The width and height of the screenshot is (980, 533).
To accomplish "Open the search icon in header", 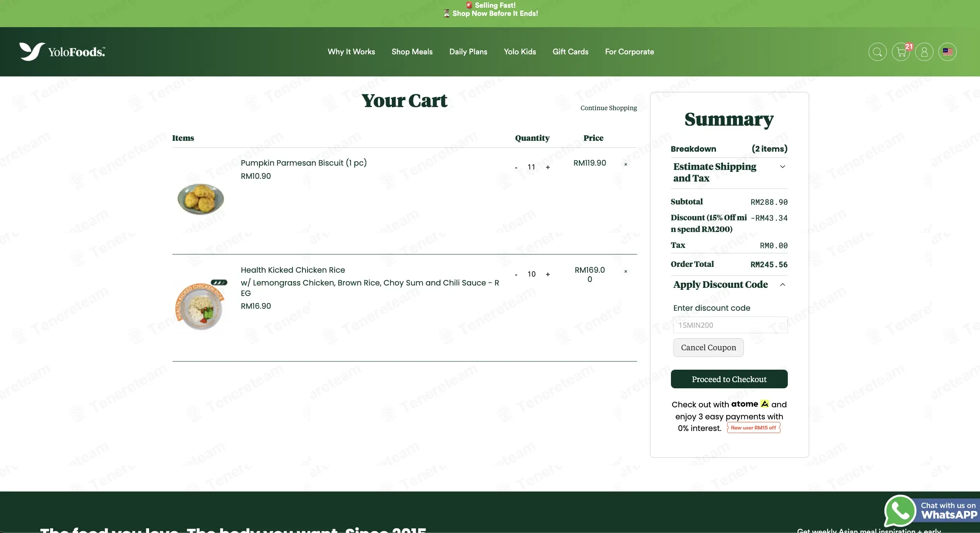I will 877,52.
